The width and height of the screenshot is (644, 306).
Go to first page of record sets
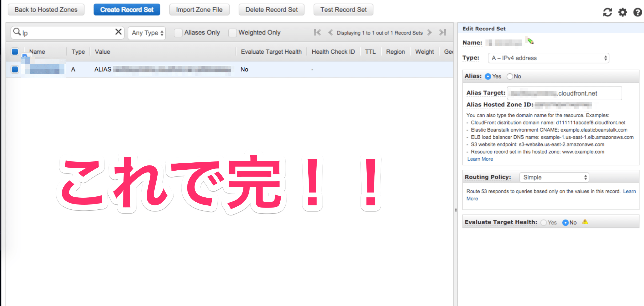317,32
